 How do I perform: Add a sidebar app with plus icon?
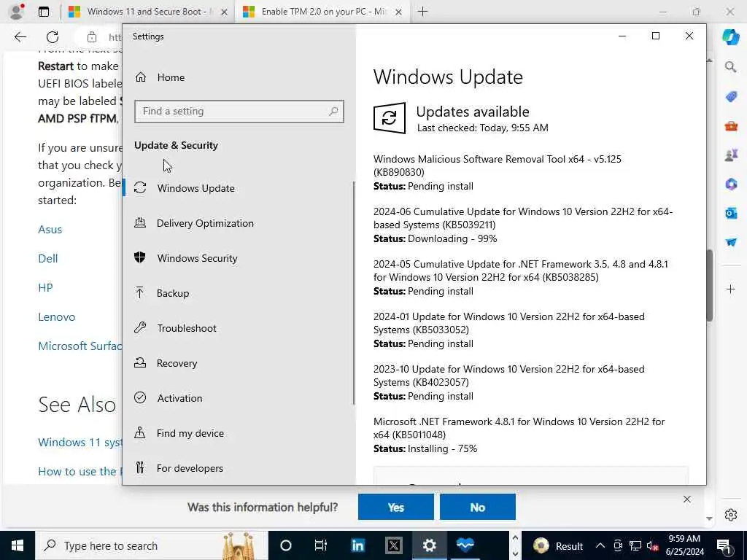click(731, 289)
